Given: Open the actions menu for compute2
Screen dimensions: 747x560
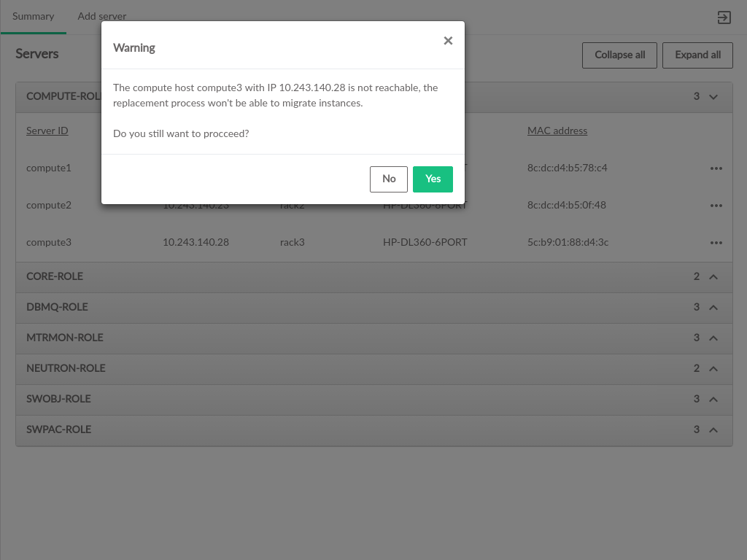Looking at the screenshot, I should [x=716, y=206].
